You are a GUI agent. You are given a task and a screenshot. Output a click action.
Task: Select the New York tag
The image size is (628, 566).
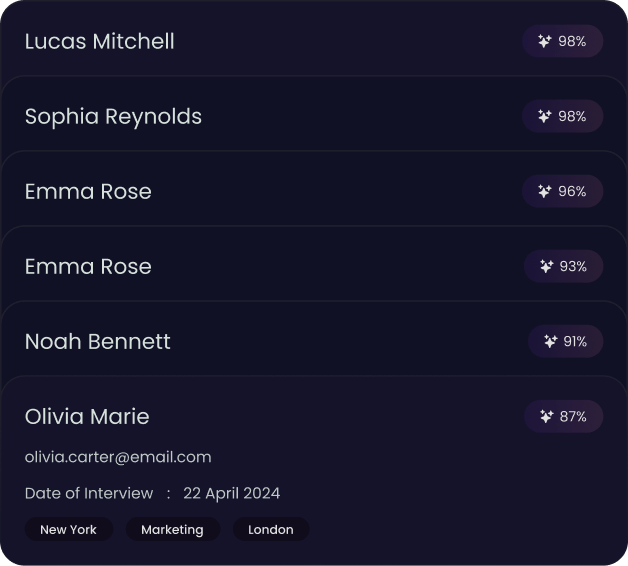click(x=68, y=529)
